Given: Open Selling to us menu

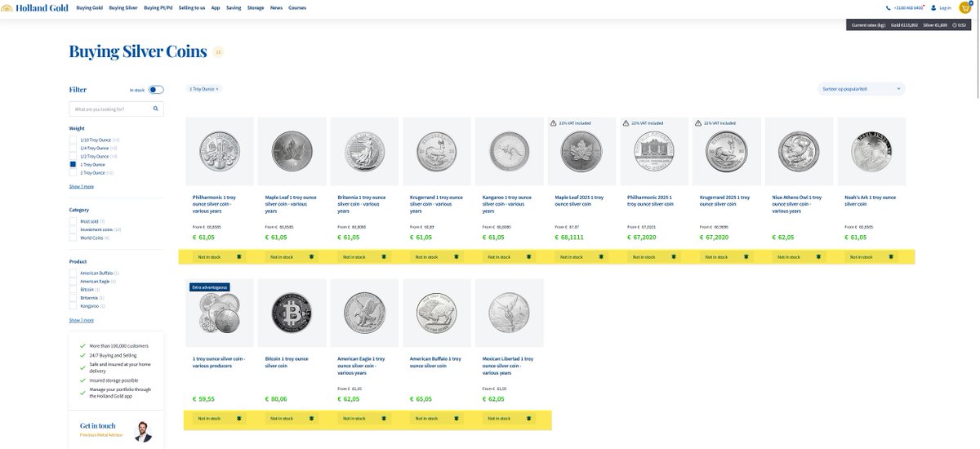Looking at the screenshot, I should tap(192, 7).
